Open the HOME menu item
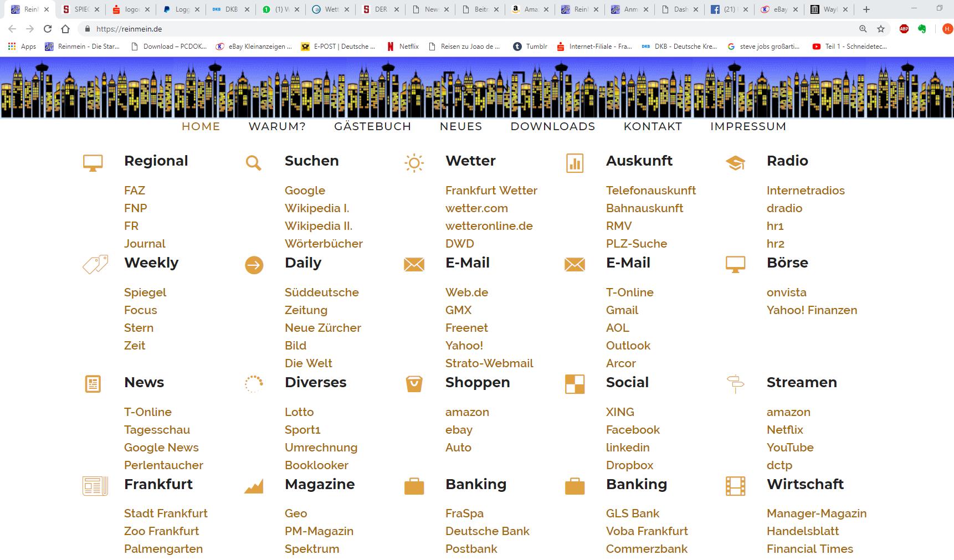This screenshot has height=560, width=954. [x=201, y=126]
